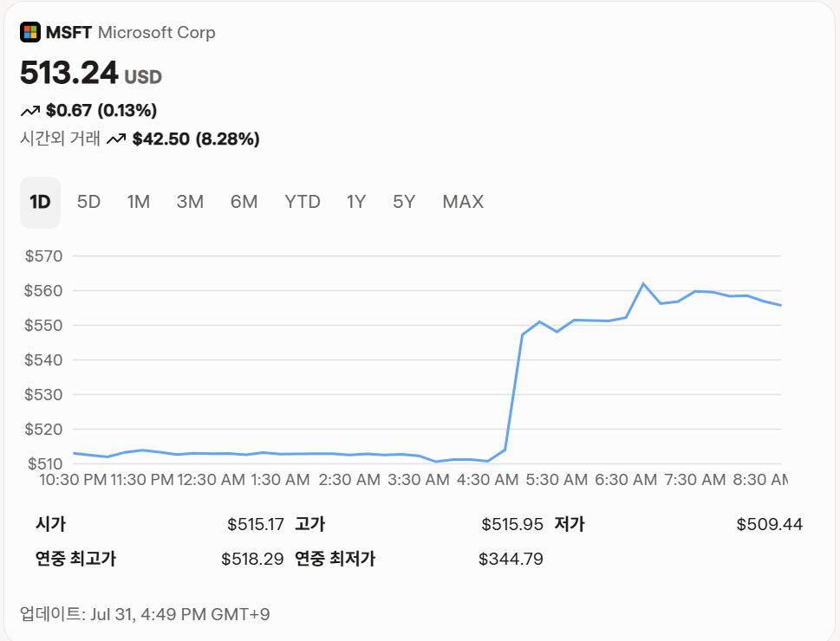Click the 시간외 거래 label
Image resolution: width=840 pixels, height=641 pixels.
click(x=60, y=139)
